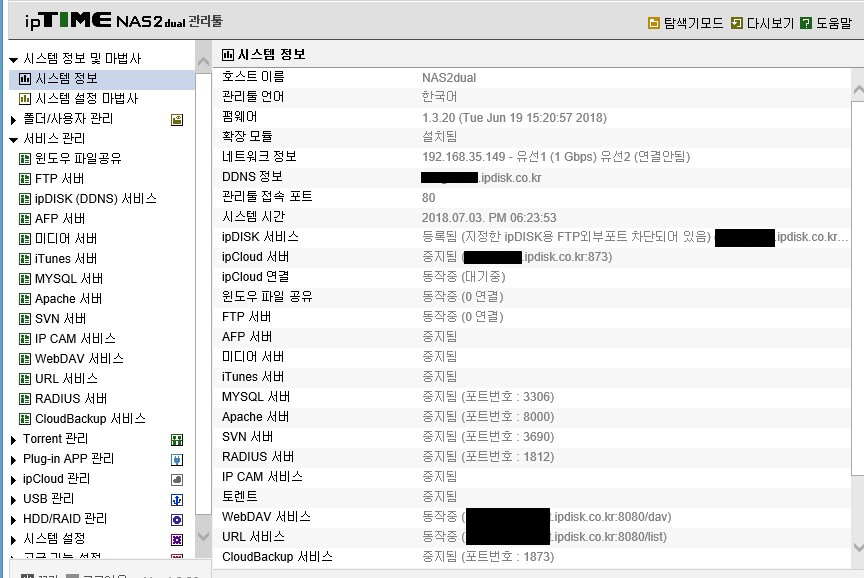864x578 pixels.
Task: Collapse the 서비스 관리 section
Action: [x=14, y=139]
